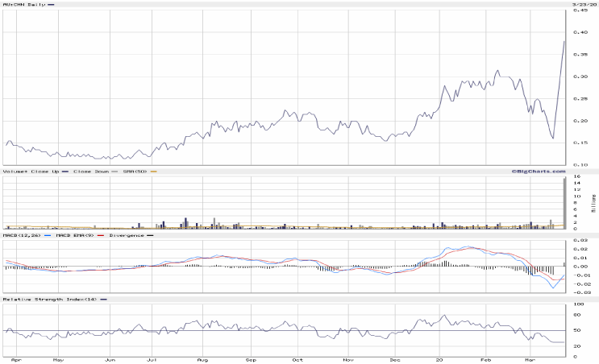599x364 pixels.
Task: Click the AU:CHN Daily ticker label
Action: click(x=22, y=5)
